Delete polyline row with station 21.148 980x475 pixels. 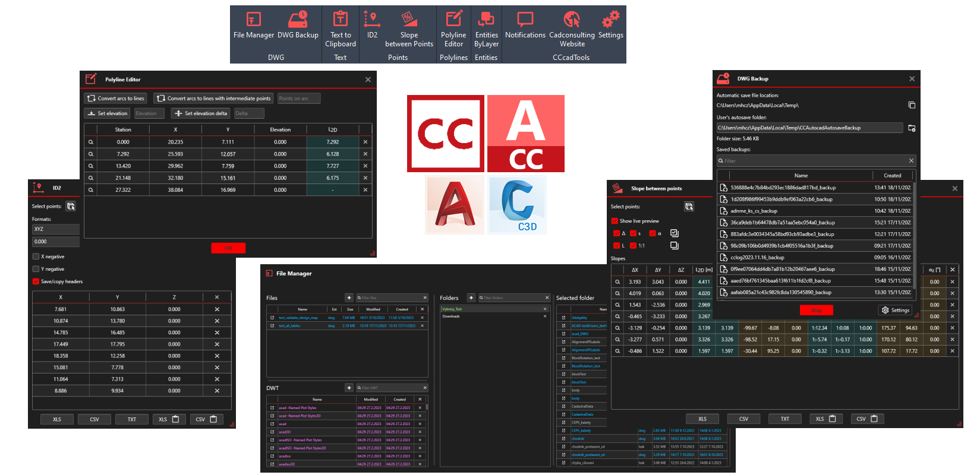(x=365, y=178)
